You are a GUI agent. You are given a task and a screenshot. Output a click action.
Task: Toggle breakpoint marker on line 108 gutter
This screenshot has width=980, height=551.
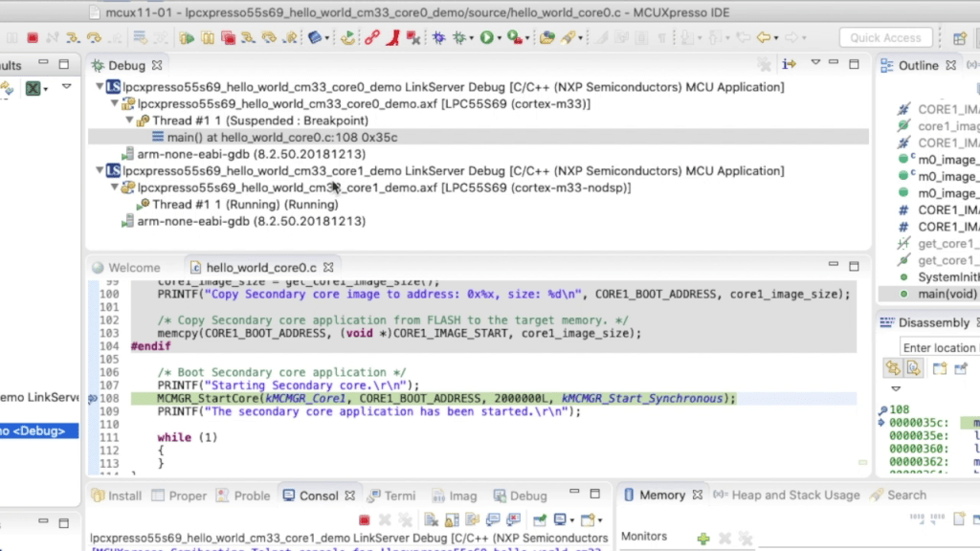94,398
